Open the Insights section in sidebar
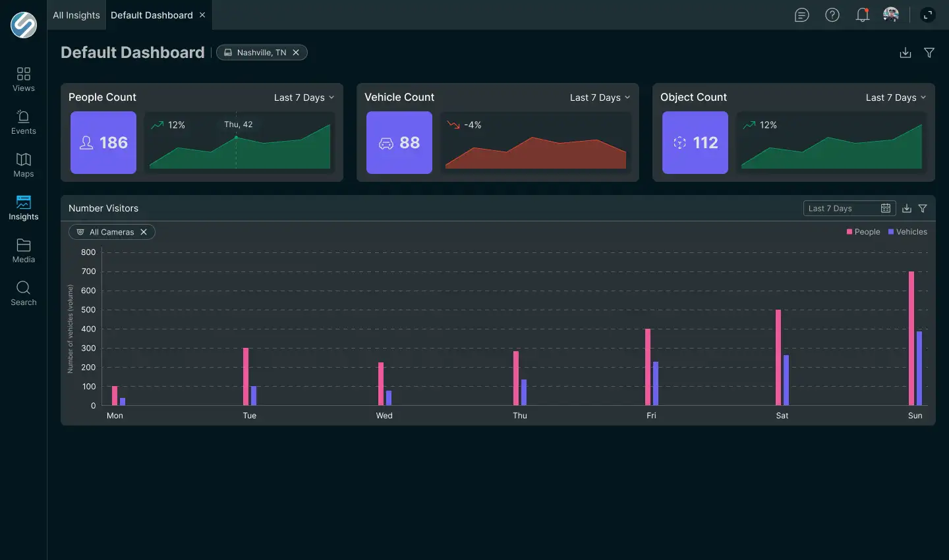Screen dimensions: 949x560 (24, 208)
